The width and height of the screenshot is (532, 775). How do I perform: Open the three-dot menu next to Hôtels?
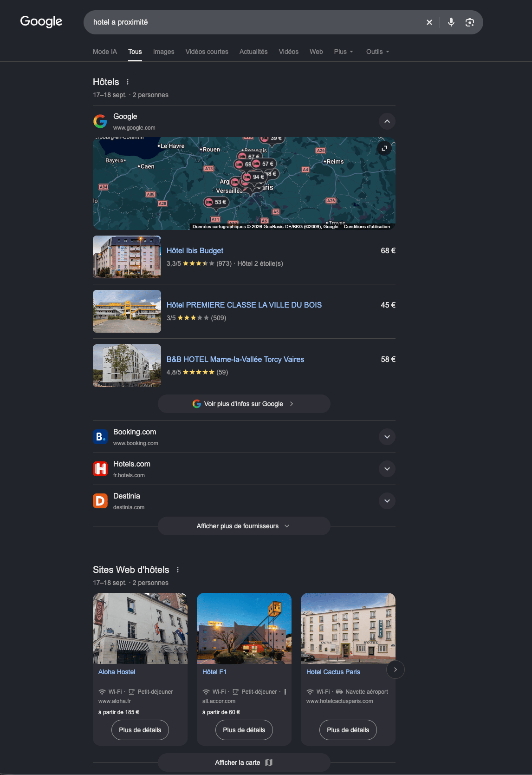(128, 82)
